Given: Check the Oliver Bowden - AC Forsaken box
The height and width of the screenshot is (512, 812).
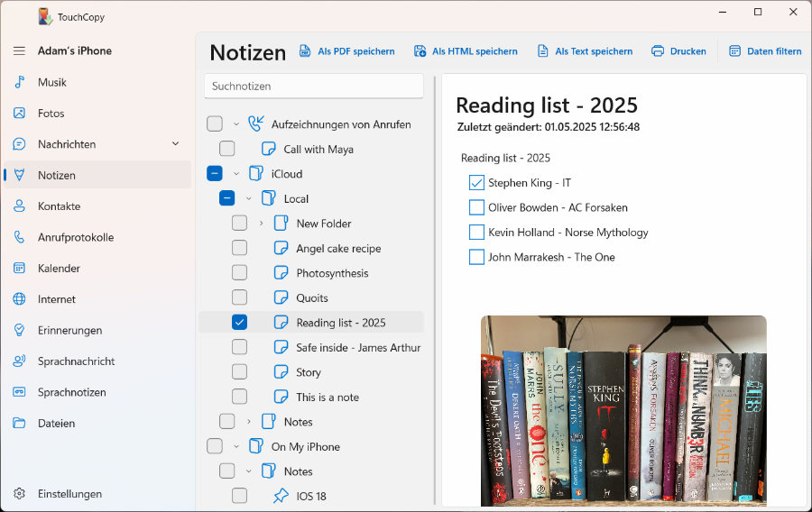Looking at the screenshot, I should [x=476, y=207].
